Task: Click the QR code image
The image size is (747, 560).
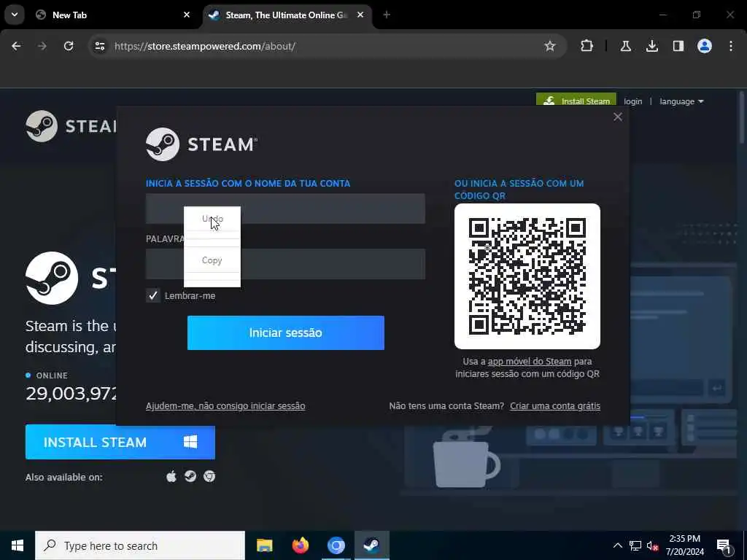Action: pyautogui.click(x=527, y=276)
